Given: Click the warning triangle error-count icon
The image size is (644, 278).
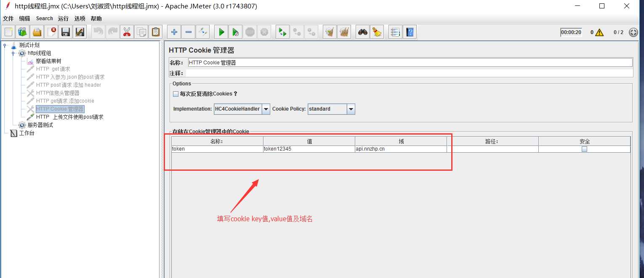Looking at the screenshot, I should click(599, 32).
